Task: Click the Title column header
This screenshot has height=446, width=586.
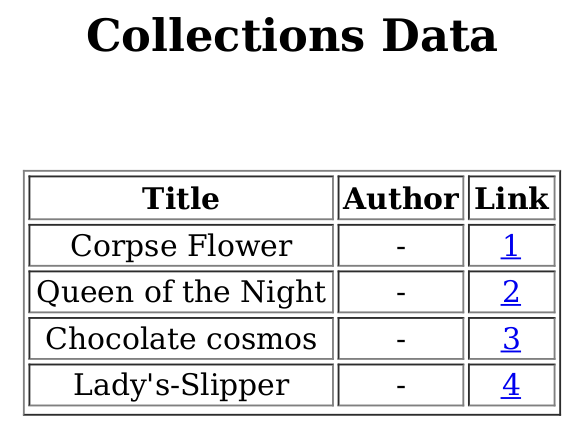Action: click(x=181, y=198)
